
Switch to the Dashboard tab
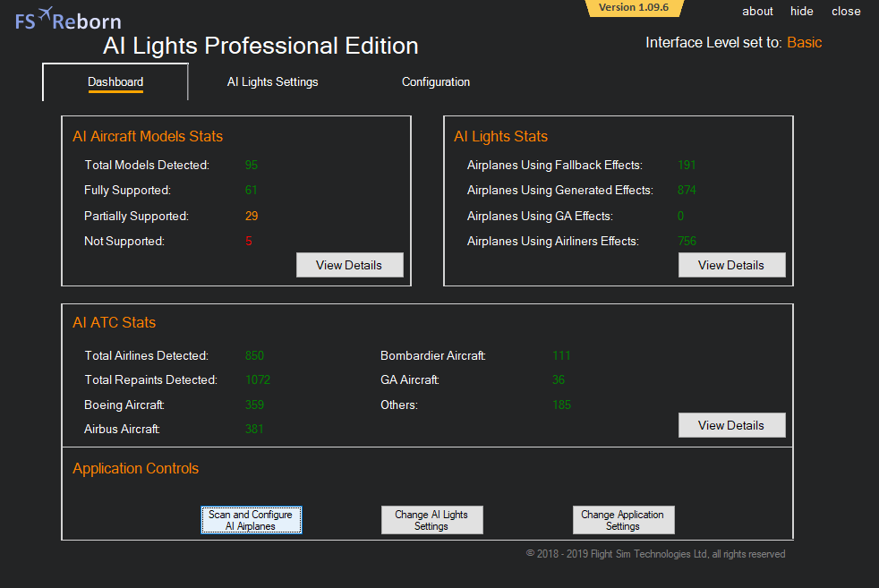[115, 82]
